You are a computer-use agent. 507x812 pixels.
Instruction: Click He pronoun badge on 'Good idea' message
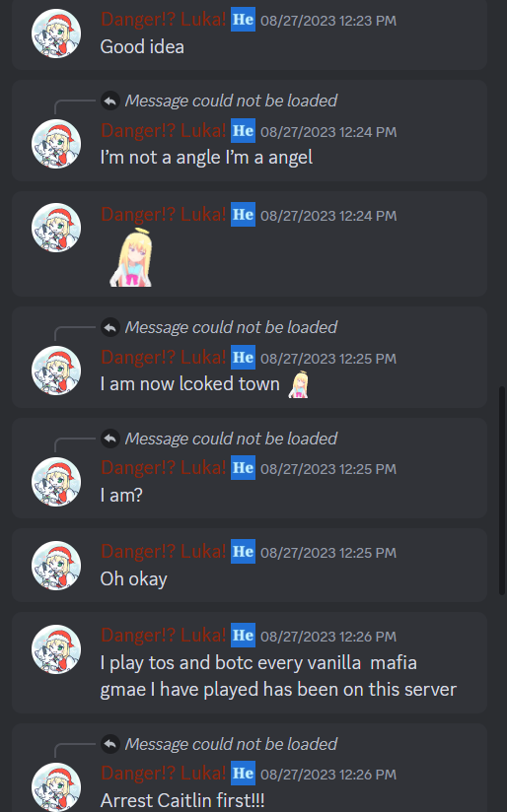point(243,20)
